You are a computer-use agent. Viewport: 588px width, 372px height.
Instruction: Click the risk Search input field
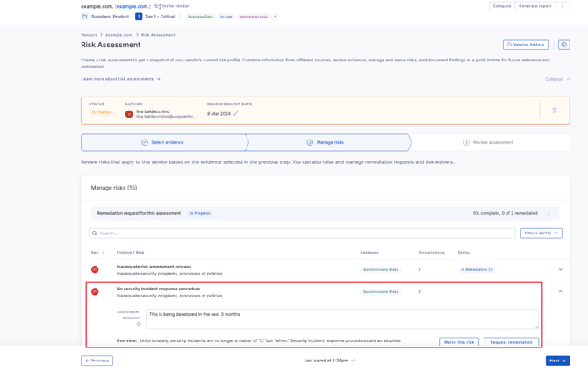click(x=303, y=233)
